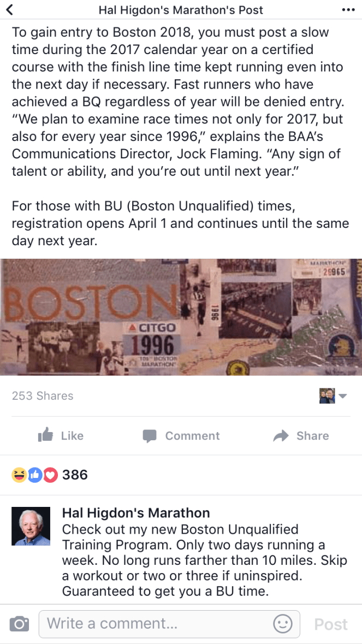Tap Hal Higdon's profile photo
The height and width of the screenshot is (644, 362).
click(31, 526)
